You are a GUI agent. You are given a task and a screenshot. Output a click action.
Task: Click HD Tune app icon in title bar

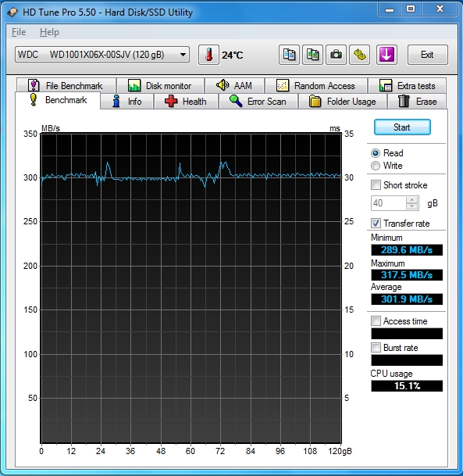(x=12, y=13)
